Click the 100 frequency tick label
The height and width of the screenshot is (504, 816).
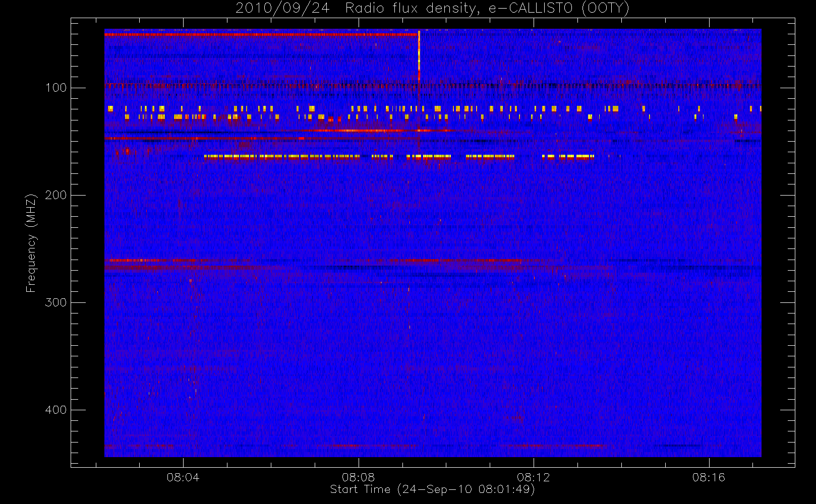coord(55,88)
